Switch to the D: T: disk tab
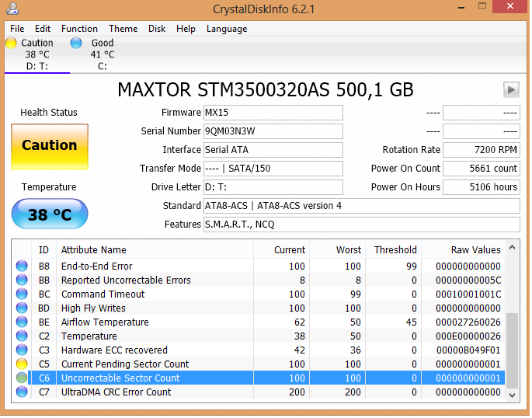 (37, 54)
